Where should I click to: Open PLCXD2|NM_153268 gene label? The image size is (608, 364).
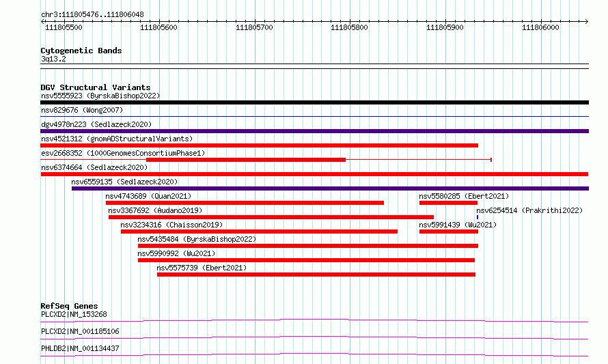(74, 314)
